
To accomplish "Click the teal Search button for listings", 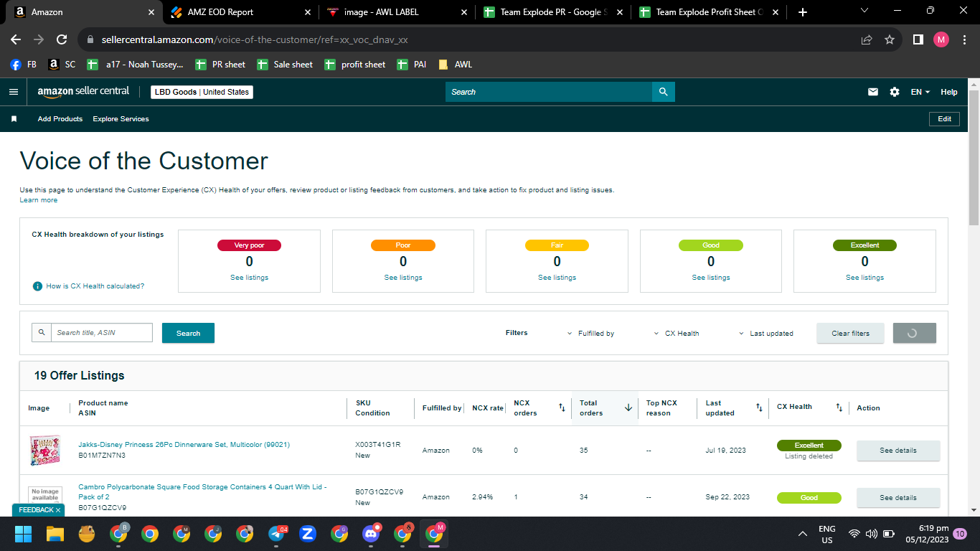I will (188, 333).
